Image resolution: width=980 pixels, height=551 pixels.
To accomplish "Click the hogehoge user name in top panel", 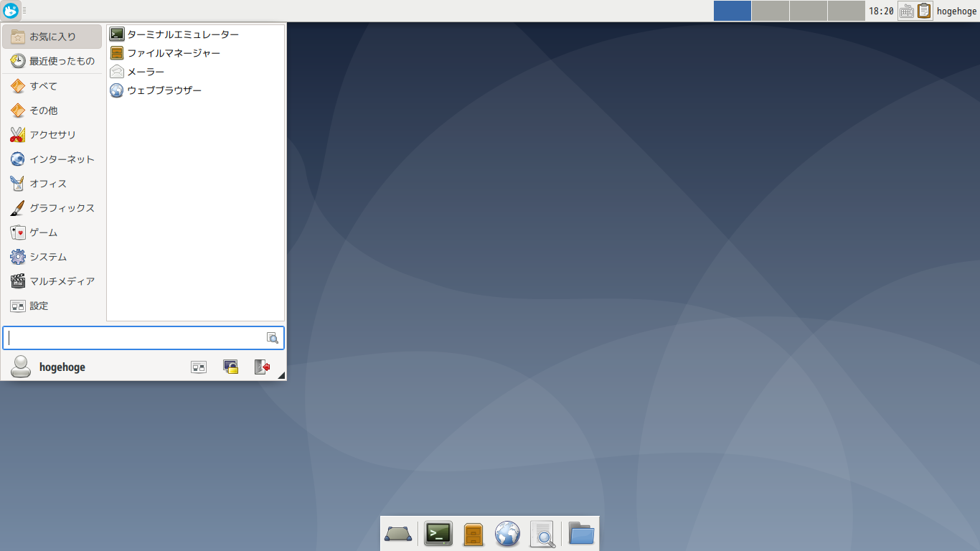I will point(957,11).
